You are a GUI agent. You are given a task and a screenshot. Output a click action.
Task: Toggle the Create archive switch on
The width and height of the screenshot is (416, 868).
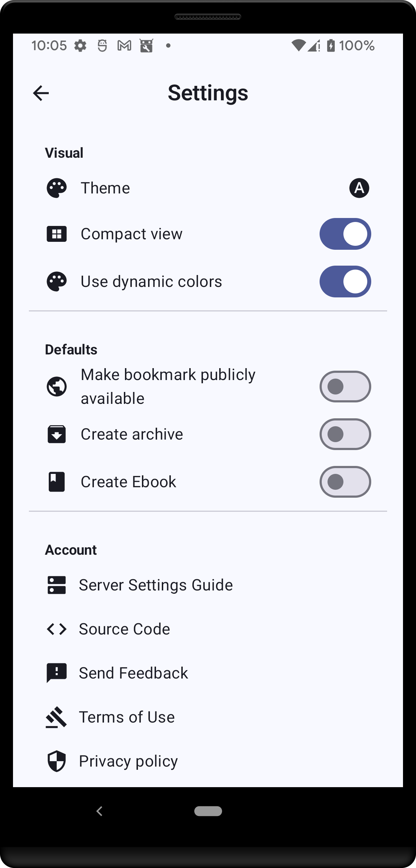click(x=345, y=434)
